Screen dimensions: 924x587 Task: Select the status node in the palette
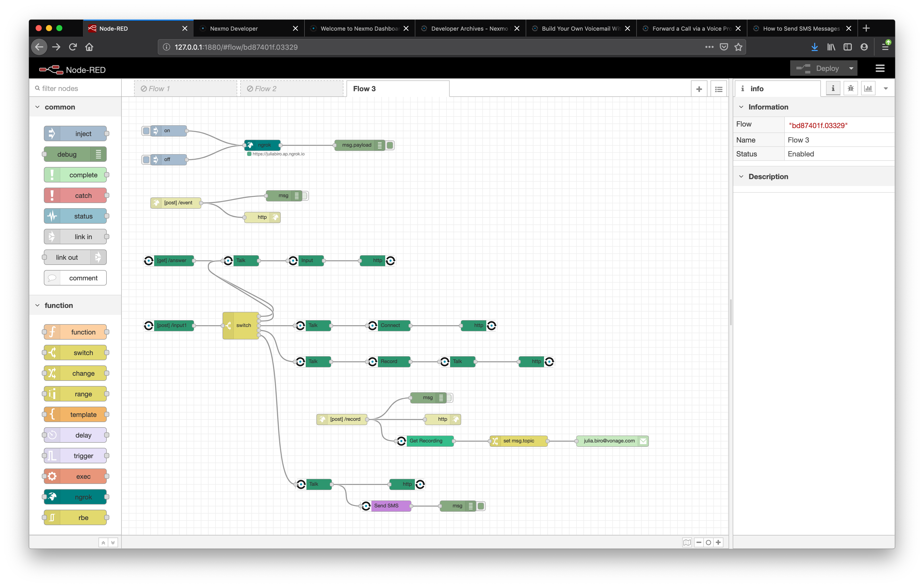75,216
